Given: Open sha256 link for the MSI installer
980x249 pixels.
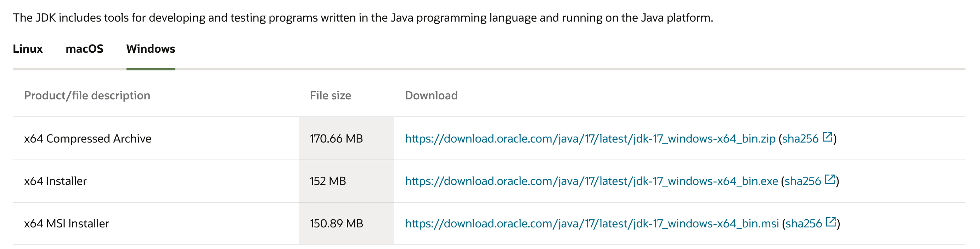Looking at the screenshot, I should (x=804, y=224).
